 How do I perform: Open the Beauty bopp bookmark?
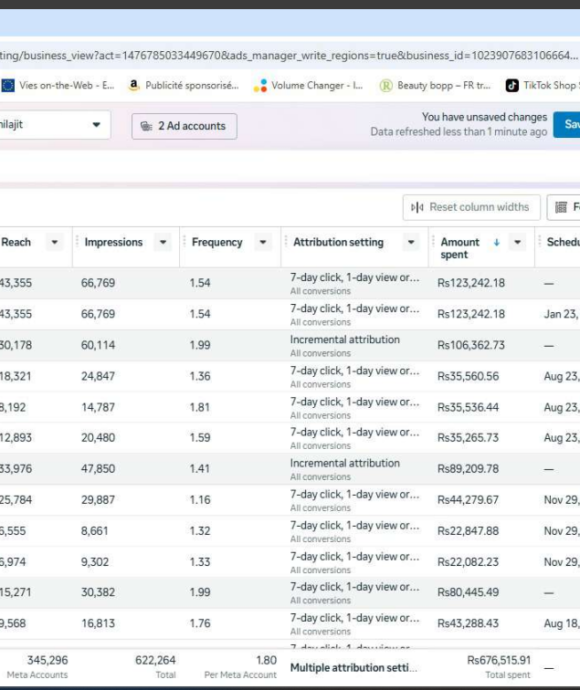435,85
